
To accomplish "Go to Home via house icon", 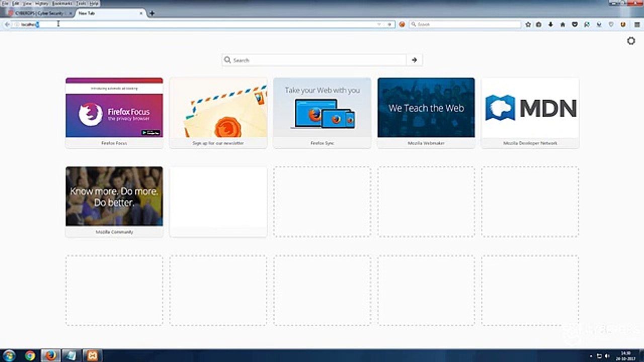I will point(562,24).
